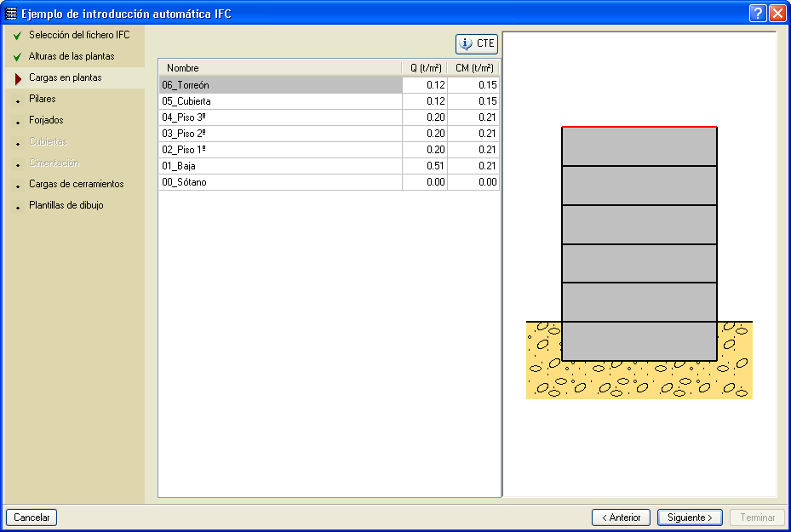
Task: Edit Q value 0.12 of 05_Cubierta
Action: [425, 101]
